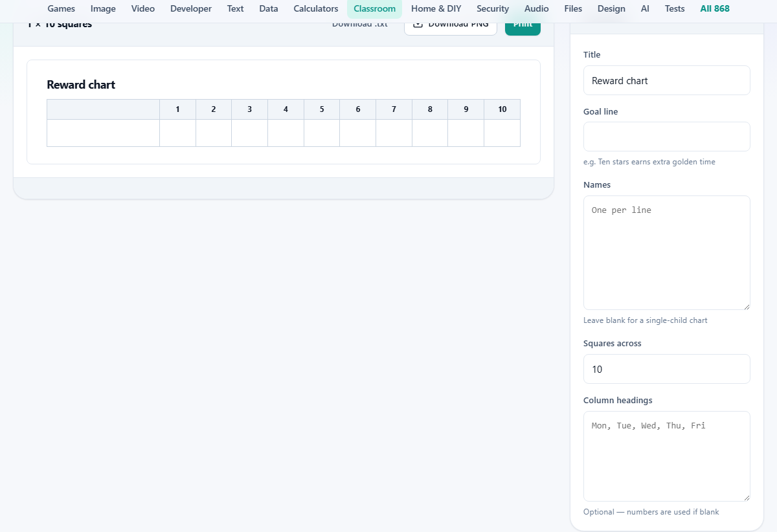This screenshot has width=777, height=532.
Task: Click the "e.g. Ten stars earns extra golden time" hint
Action: pyautogui.click(x=649, y=162)
